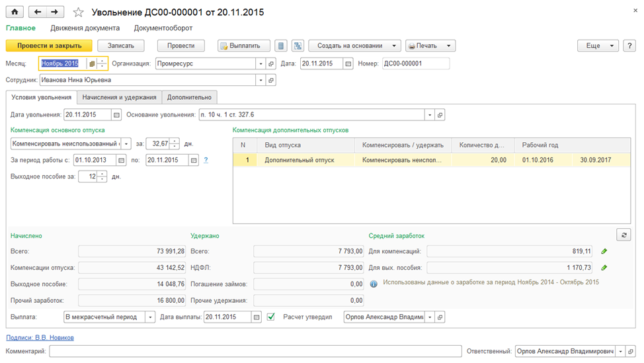
Task: Click the Провести button
Action: pyautogui.click(x=181, y=46)
